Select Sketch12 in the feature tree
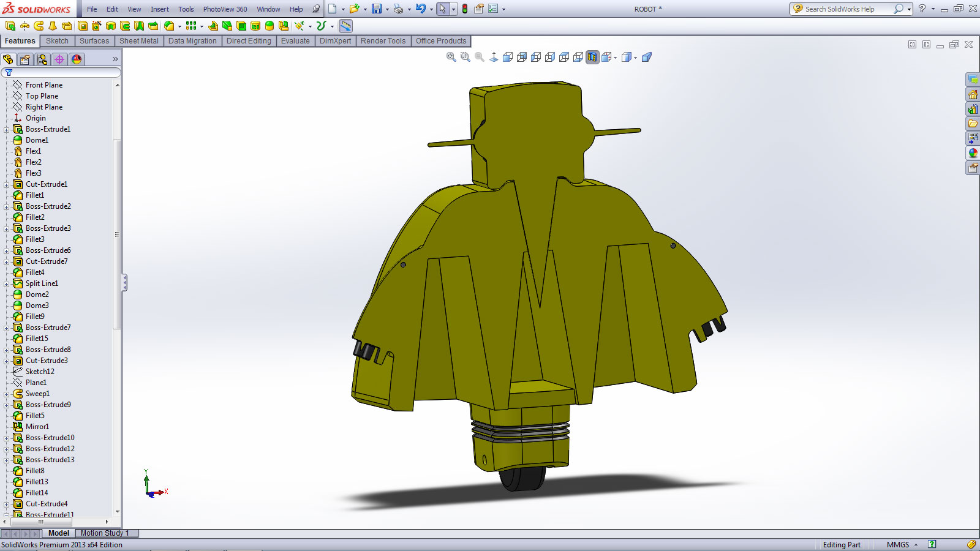Viewport: 980px width, 551px height. [40, 372]
